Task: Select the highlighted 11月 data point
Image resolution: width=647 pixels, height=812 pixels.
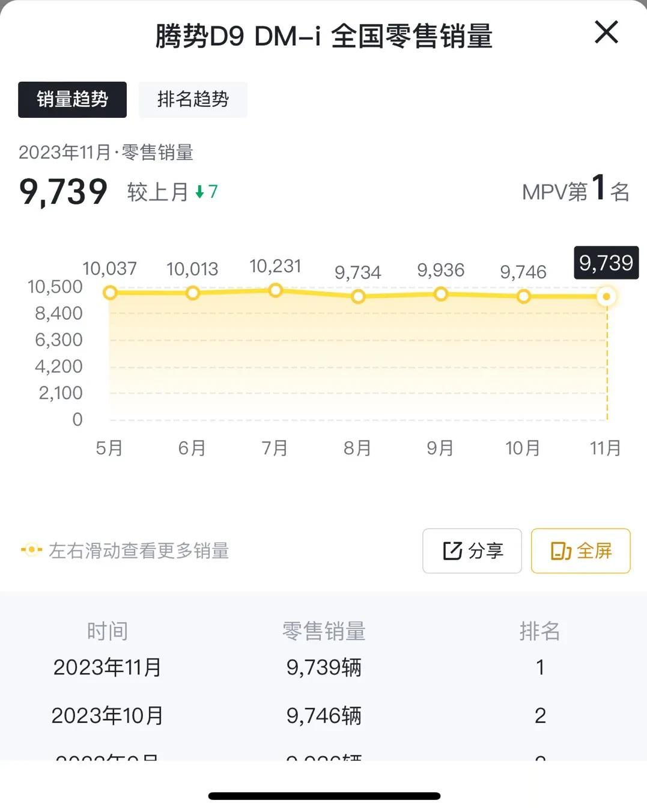Action: pos(607,296)
